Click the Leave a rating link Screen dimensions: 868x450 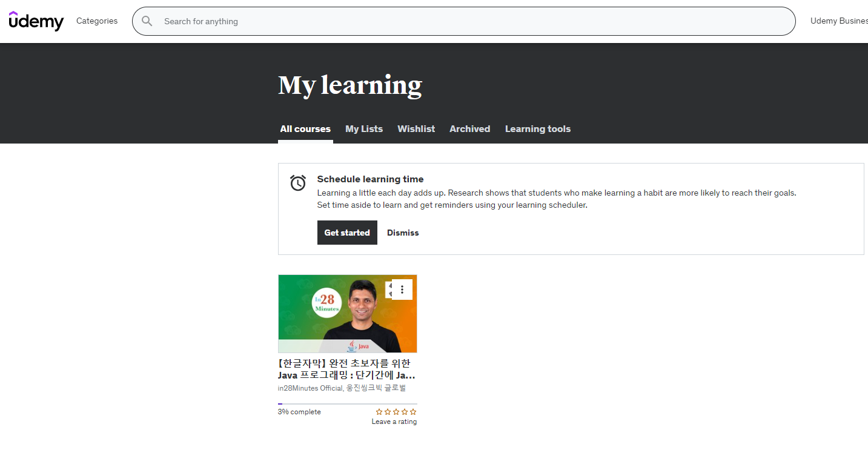pos(394,422)
